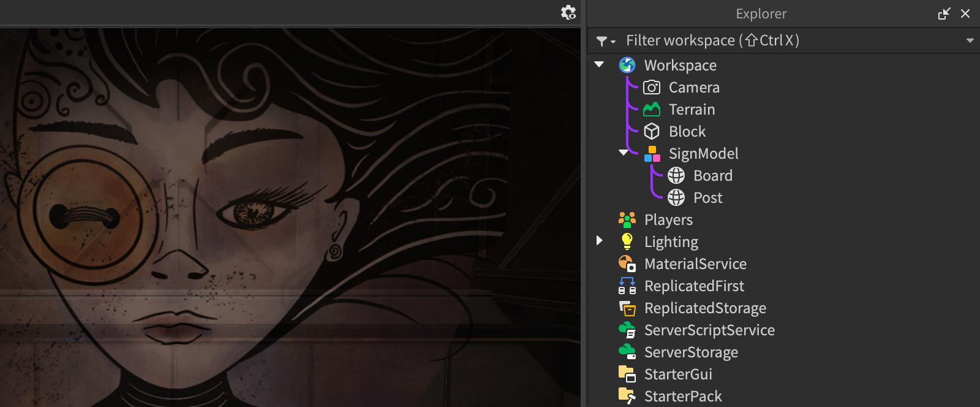The image size is (980, 407).
Task: Collapse the SignModel tree node
Action: pos(624,153)
